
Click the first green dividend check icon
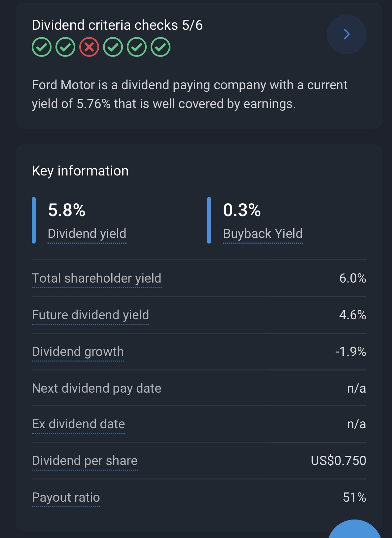(42, 47)
